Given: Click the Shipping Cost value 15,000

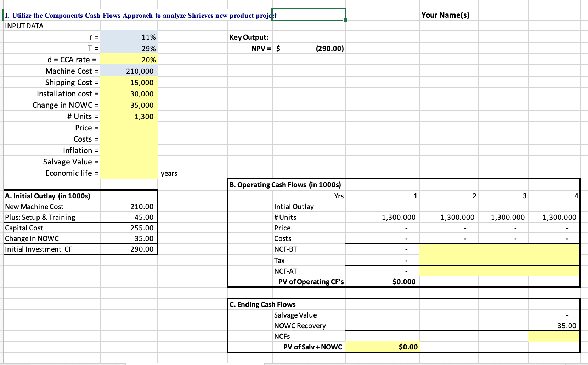Looking at the screenshot, I should point(129,83).
